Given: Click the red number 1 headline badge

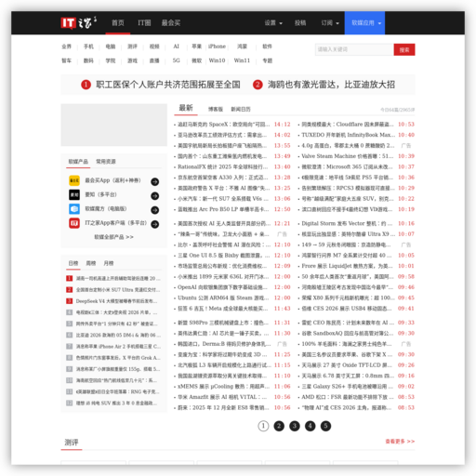Looking at the screenshot, I should click(86, 85).
